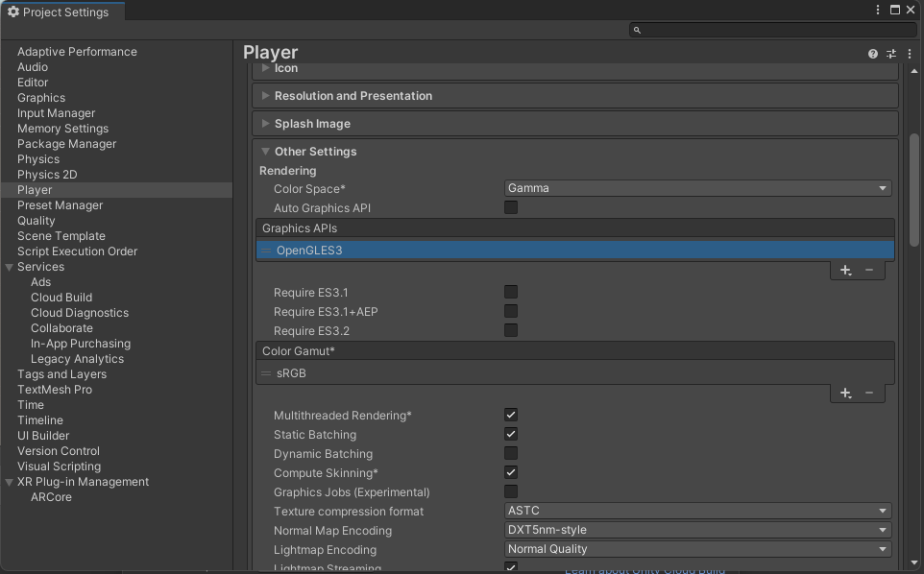Uncheck Static Batching
Screen dimensions: 924x574
pos(511,435)
